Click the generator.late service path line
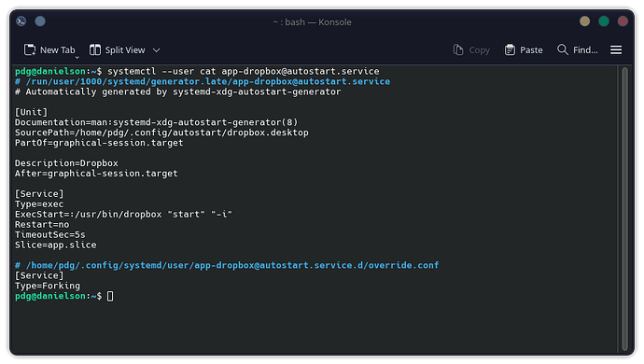This screenshot has height=364, width=644. pyautogui.click(x=203, y=81)
